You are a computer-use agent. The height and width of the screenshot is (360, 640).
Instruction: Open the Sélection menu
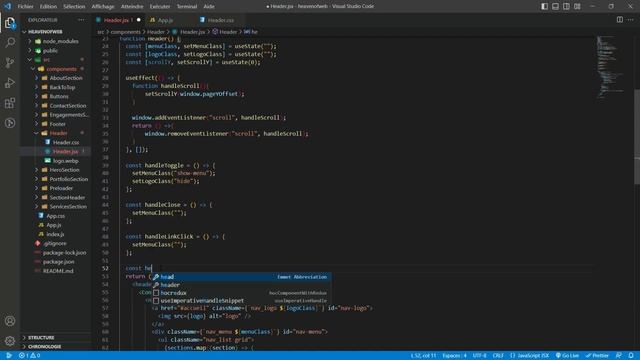[74, 7]
